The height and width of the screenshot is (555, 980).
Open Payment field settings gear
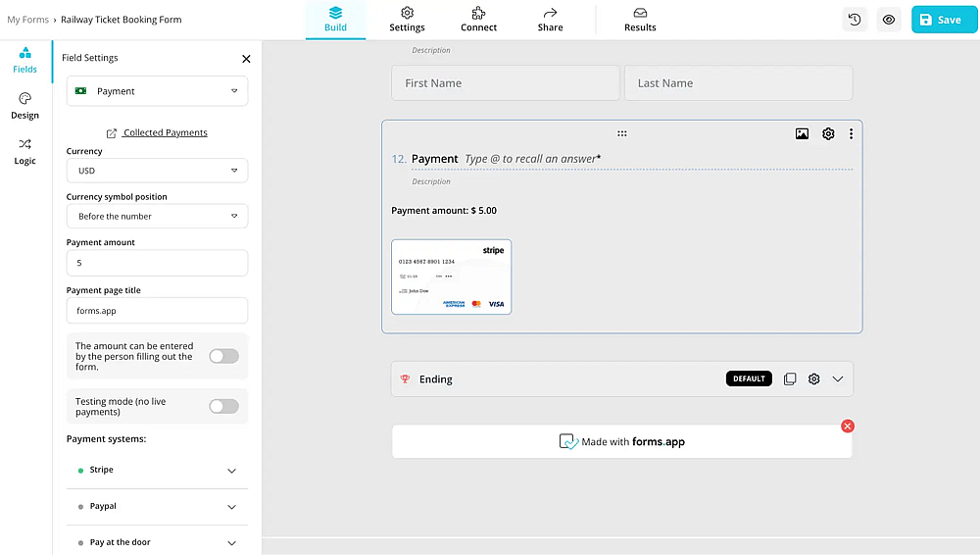tap(828, 133)
